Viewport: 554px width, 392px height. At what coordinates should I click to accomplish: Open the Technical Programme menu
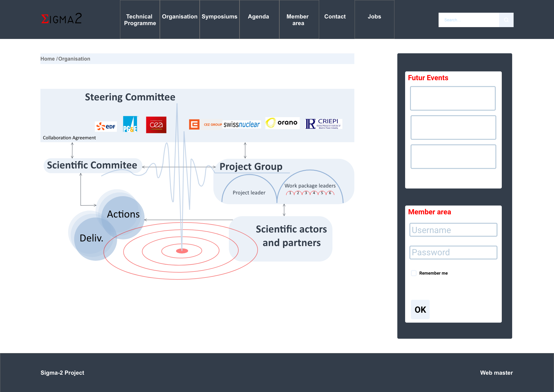140,20
